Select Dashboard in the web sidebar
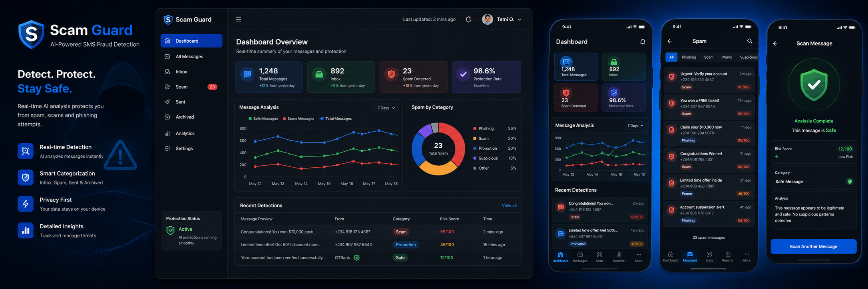 click(191, 41)
